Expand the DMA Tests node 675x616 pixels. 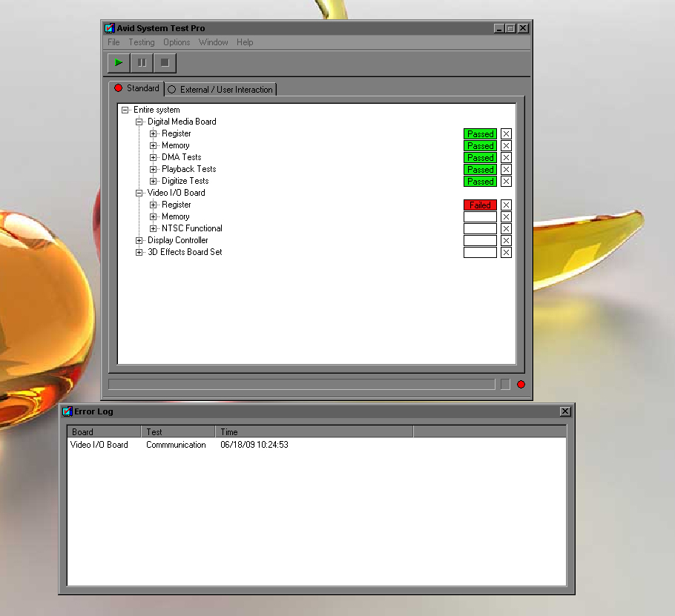click(154, 157)
